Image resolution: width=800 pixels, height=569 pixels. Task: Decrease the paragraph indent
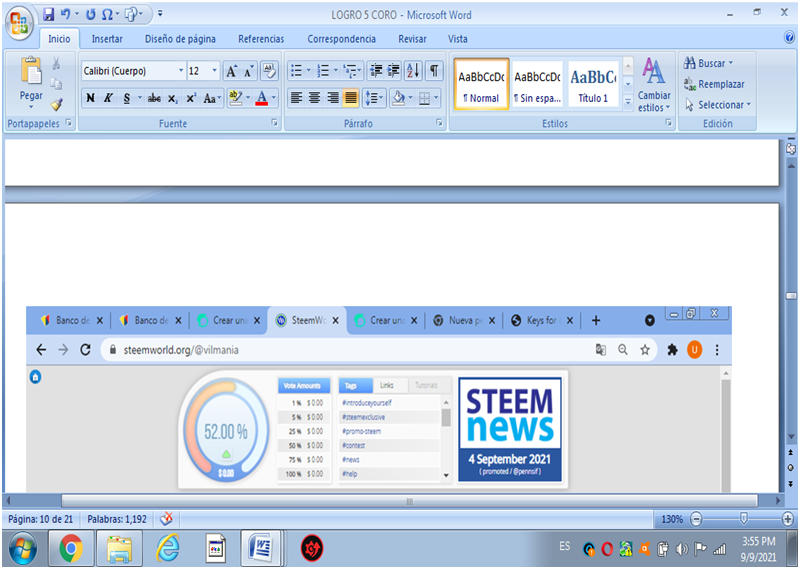point(376,70)
